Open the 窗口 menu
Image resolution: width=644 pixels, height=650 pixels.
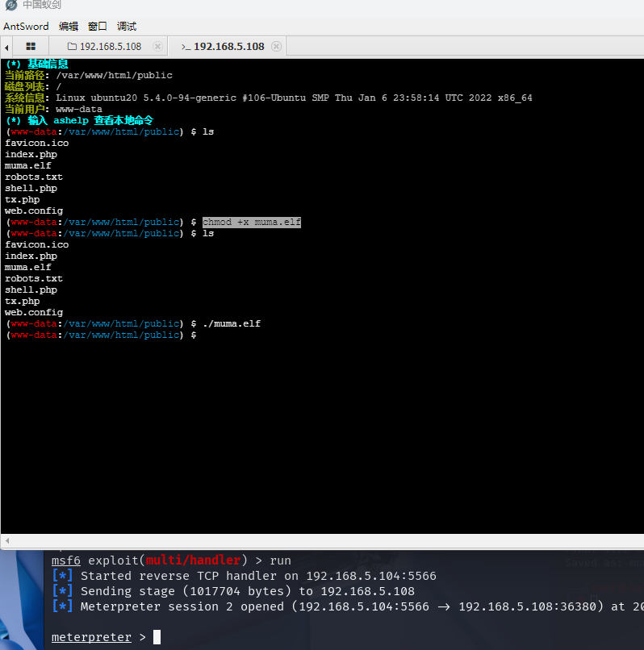click(98, 27)
